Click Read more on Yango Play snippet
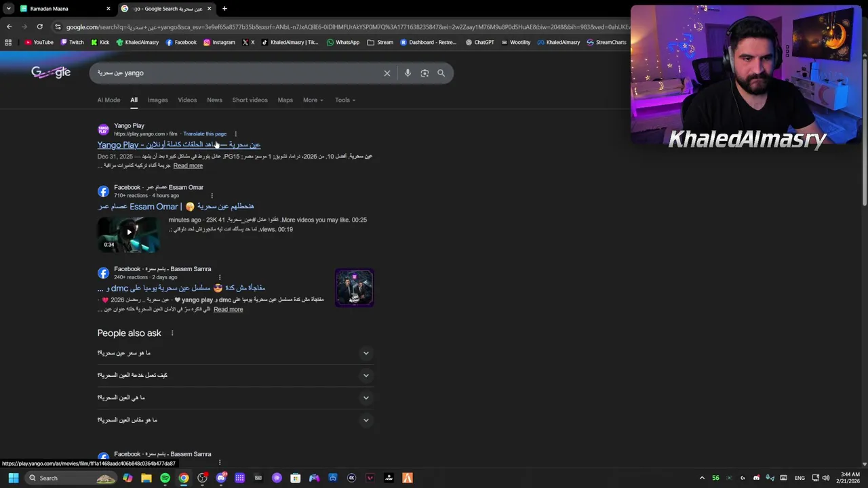Viewport: 868px width, 488px height. click(x=188, y=166)
